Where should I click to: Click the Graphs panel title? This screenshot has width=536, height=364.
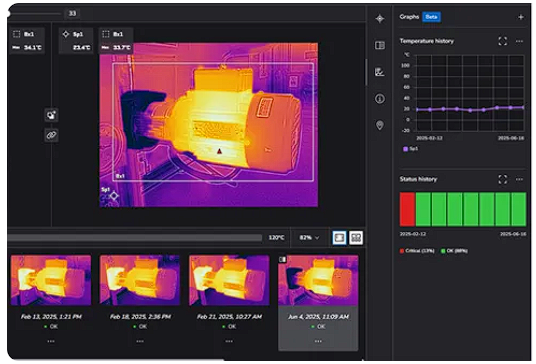point(409,17)
